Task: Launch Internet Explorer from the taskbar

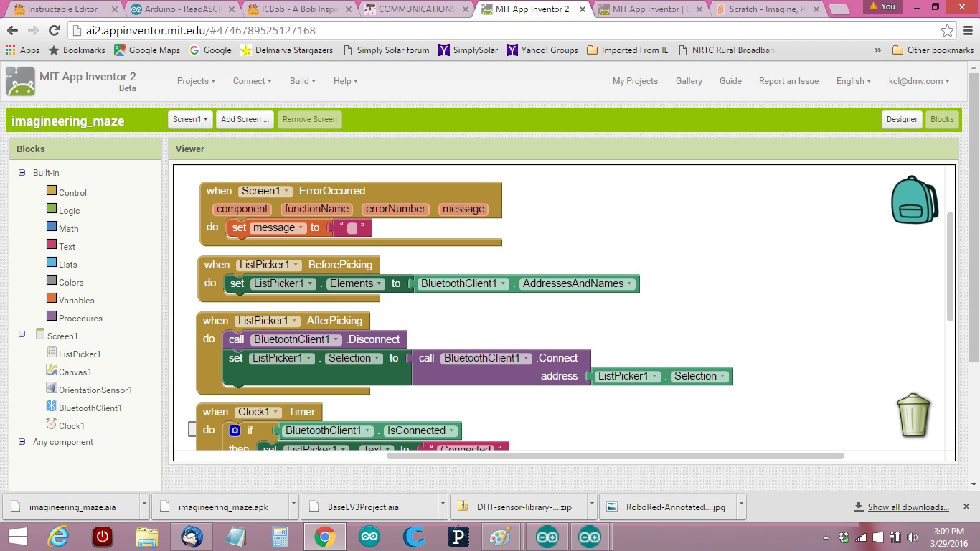Action: click(59, 537)
